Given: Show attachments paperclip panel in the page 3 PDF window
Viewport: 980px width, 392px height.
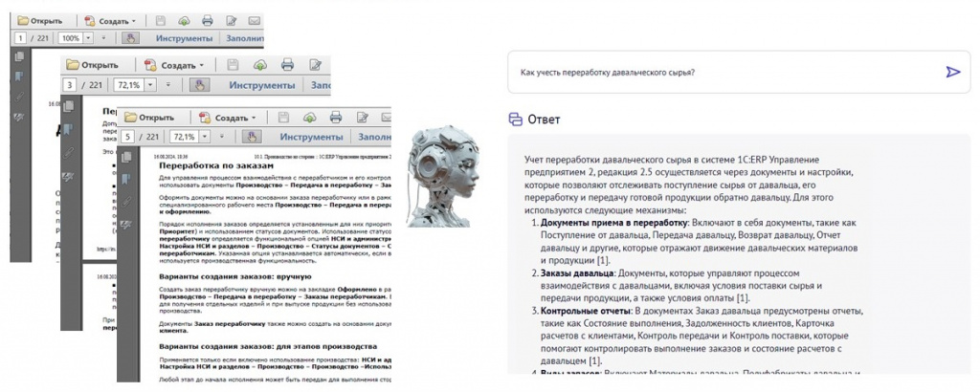Looking at the screenshot, I should tap(68, 153).
